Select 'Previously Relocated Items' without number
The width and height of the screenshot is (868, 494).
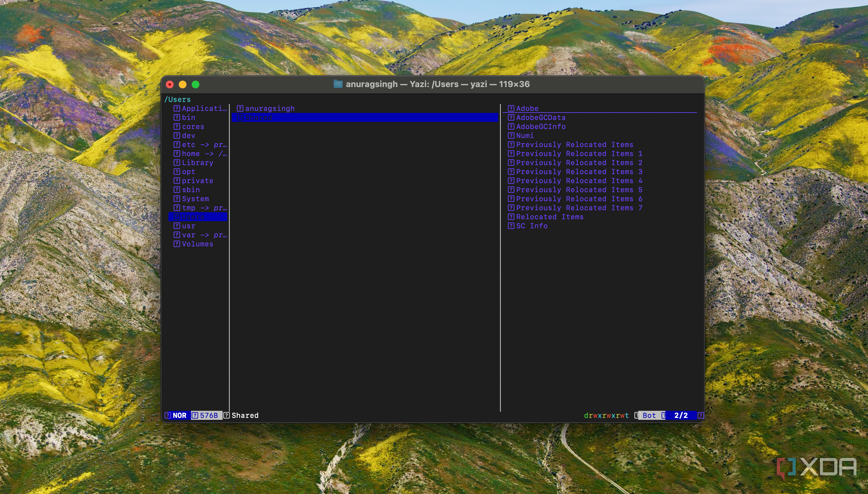tap(570, 144)
